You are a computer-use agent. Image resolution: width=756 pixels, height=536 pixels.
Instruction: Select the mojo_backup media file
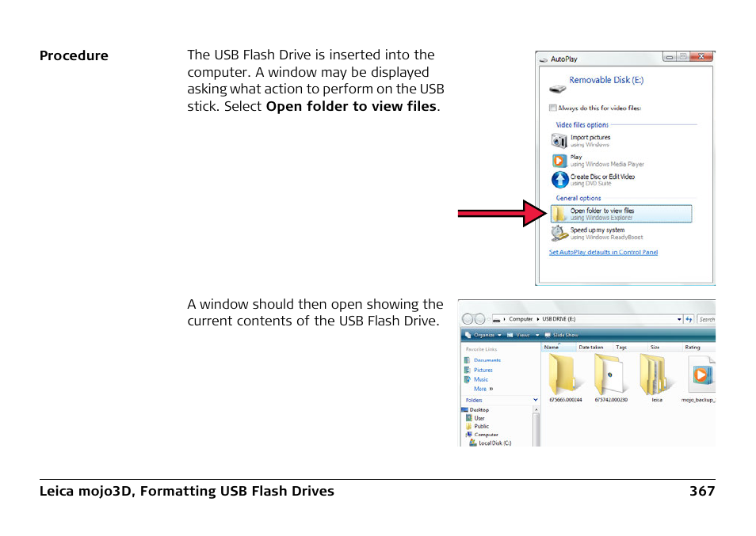click(700, 379)
